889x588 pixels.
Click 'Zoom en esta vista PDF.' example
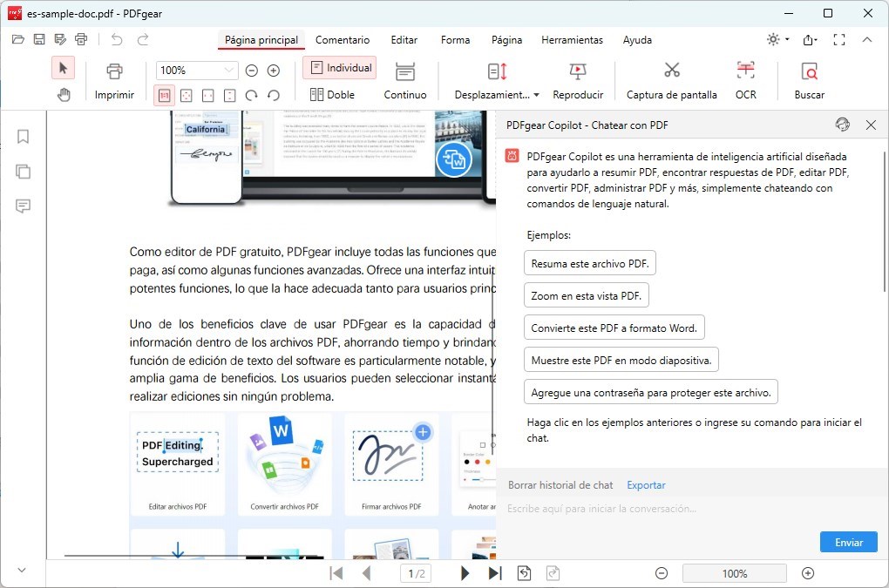pos(587,295)
